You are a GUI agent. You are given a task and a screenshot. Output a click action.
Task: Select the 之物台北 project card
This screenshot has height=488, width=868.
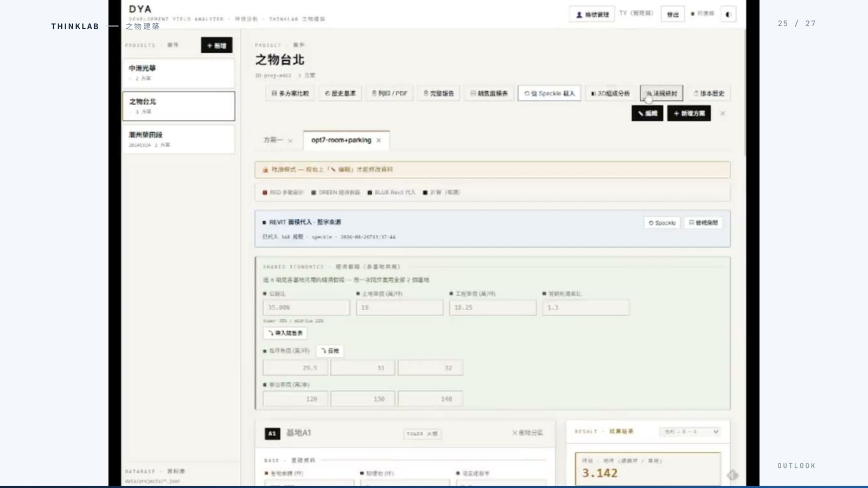pos(179,106)
